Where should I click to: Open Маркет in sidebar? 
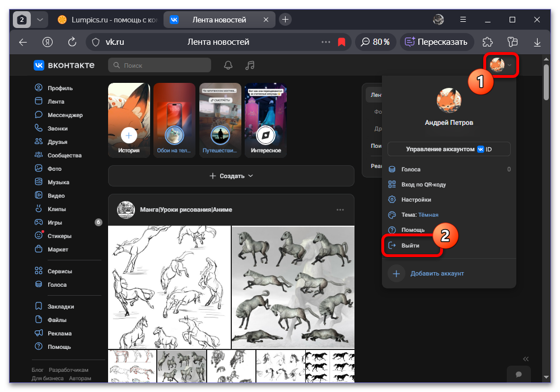coord(52,249)
